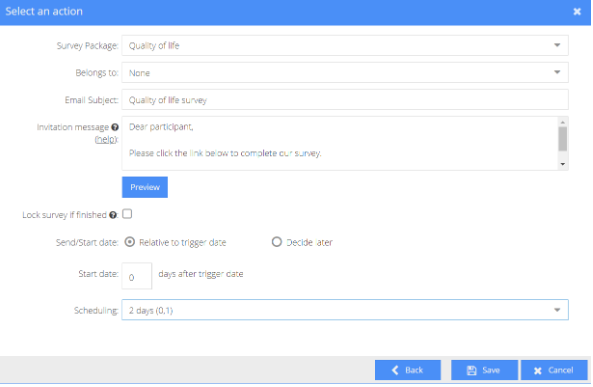This screenshot has width=593, height=387.
Task: Save the survey action
Action: click(484, 370)
